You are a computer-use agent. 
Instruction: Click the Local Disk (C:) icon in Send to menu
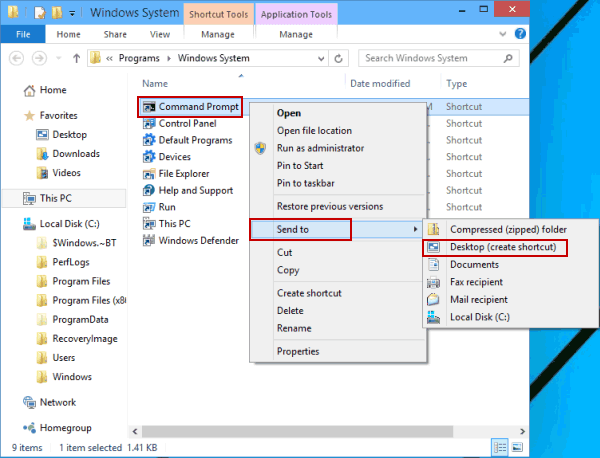coord(434,317)
